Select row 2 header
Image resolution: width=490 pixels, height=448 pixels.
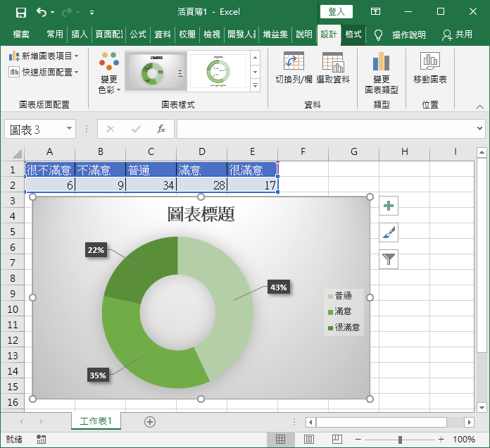[x=13, y=185]
